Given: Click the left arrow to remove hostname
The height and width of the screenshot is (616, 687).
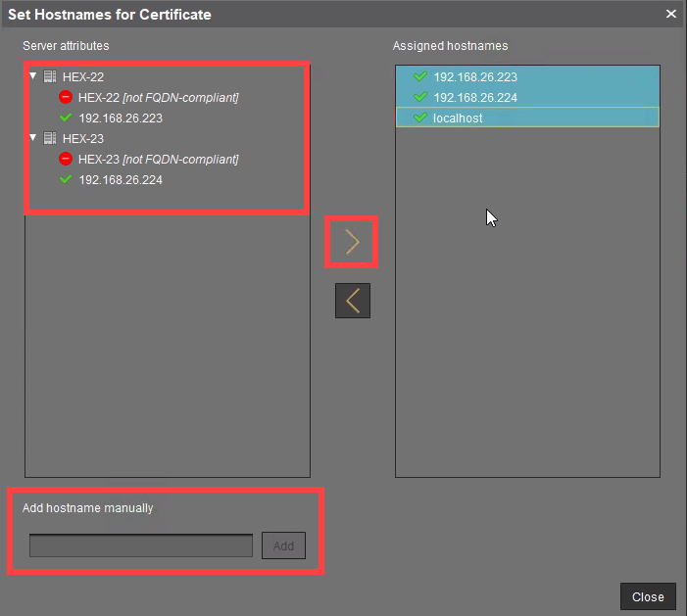Looking at the screenshot, I should (x=353, y=301).
